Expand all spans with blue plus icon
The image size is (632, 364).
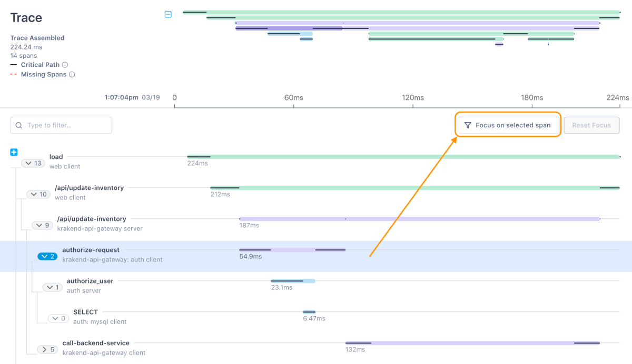coord(14,153)
